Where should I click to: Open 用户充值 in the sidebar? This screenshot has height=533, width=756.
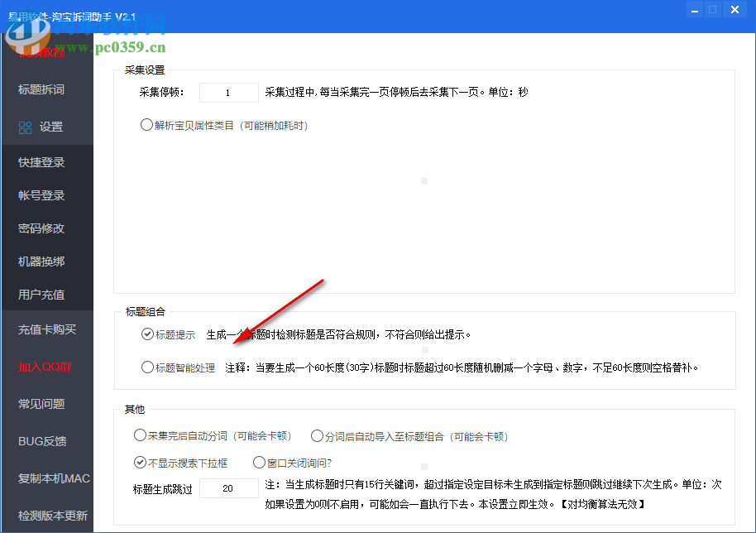[x=41, y=294]
